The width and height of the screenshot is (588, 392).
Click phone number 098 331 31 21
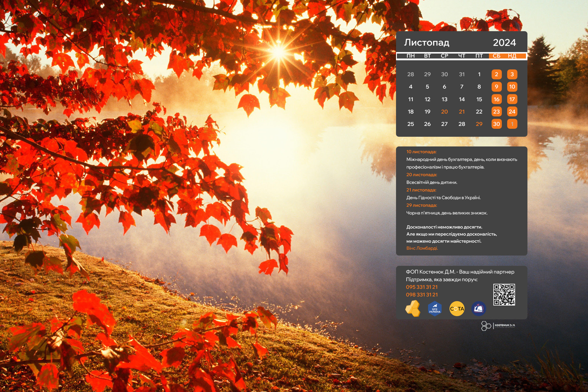pyautogui.click(x=422, y=295)
